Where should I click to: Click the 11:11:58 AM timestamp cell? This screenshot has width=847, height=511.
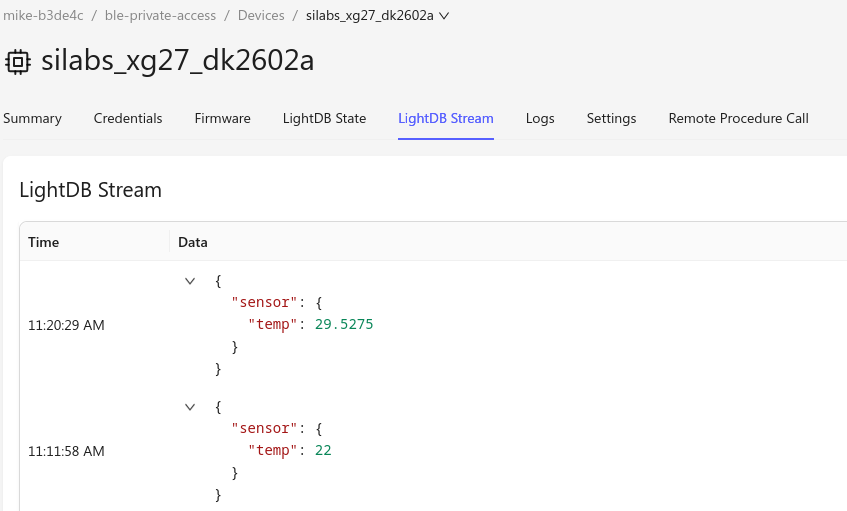(66, 451)
